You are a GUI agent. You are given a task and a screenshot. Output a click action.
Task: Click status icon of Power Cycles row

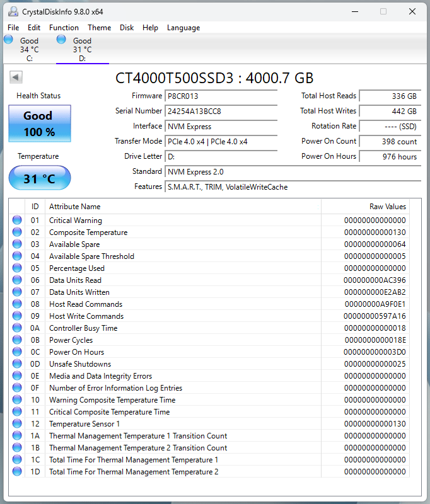pos(17,340)
